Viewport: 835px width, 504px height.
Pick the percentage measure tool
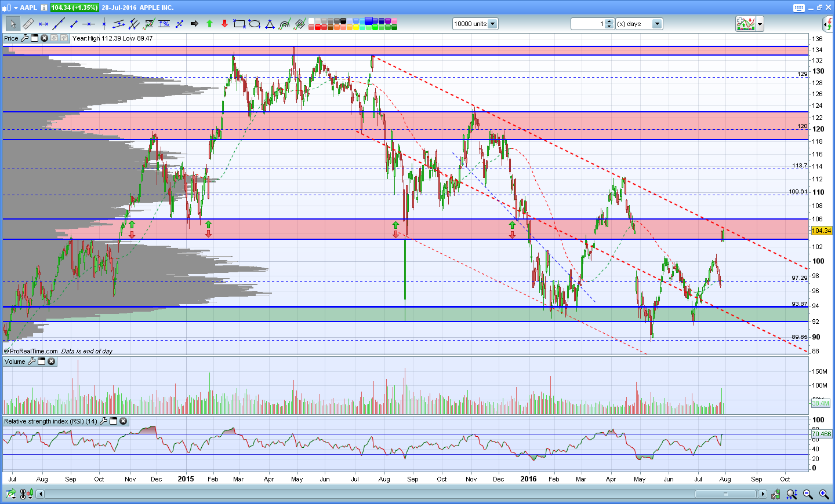pyautogui.click(x=164, y=24)
